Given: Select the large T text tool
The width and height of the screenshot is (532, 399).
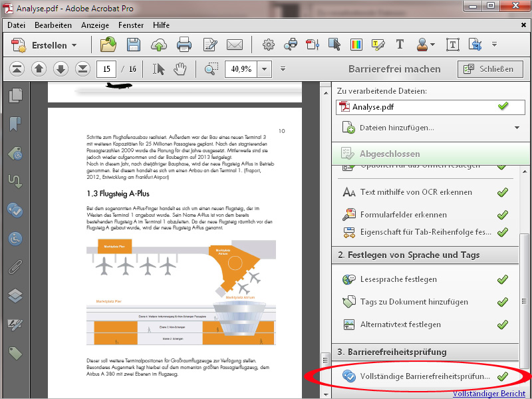Looking at the screenshot, I should (x=400, y=45).
